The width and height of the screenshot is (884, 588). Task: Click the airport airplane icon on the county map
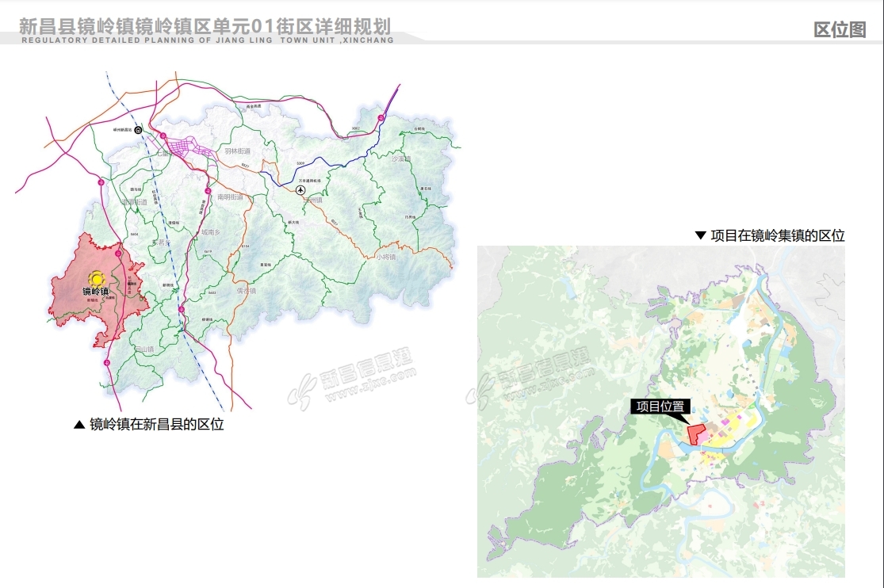tap(300, 190)
